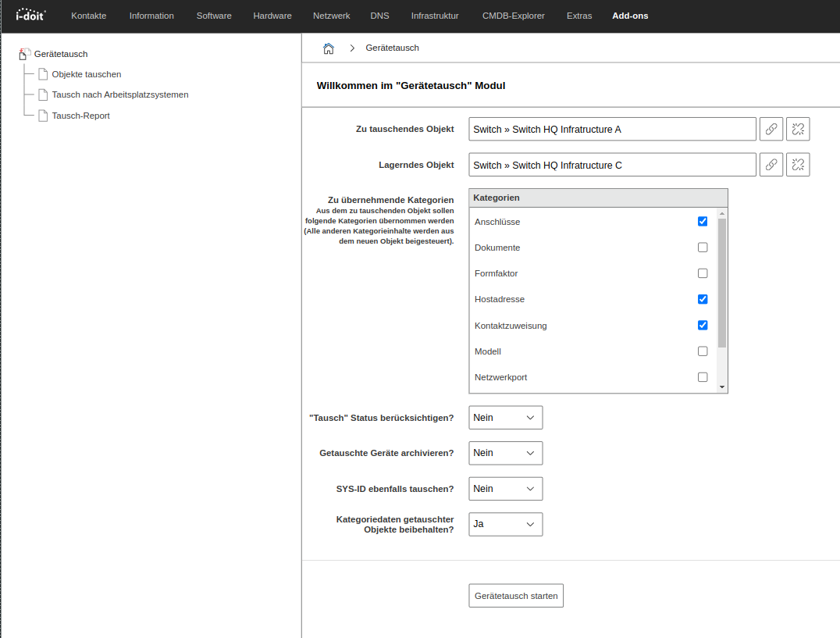Click the Hostadresse category label
This screenshot has width=840, height=638.
(500, 299)
